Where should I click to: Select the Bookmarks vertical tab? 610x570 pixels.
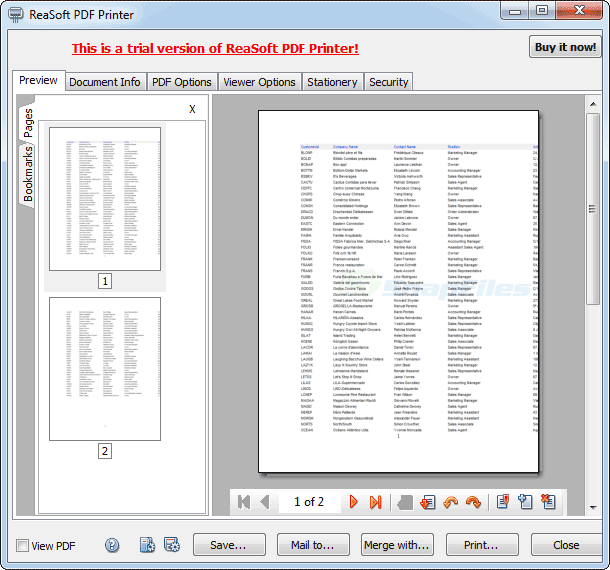click(x=28, y=174)
